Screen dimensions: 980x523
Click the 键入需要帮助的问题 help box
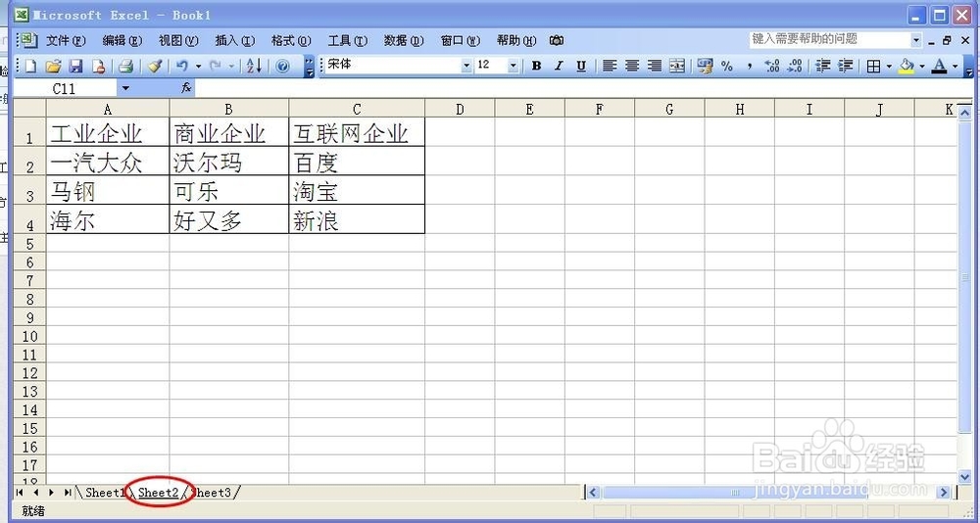click(830, 40)
